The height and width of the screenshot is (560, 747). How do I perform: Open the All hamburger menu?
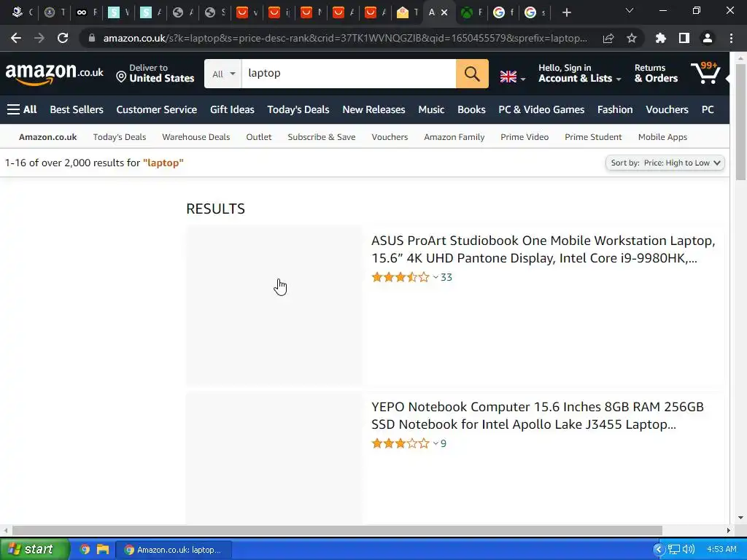tap(22, 109)
